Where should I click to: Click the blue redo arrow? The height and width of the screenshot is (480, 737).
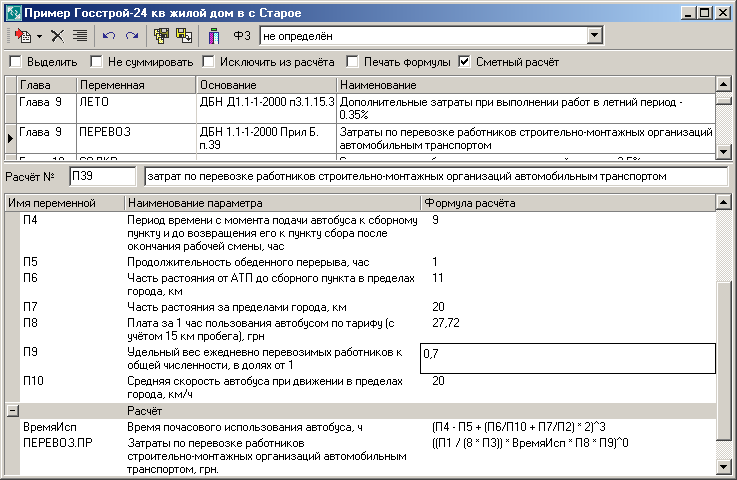(x=132, y=36)
